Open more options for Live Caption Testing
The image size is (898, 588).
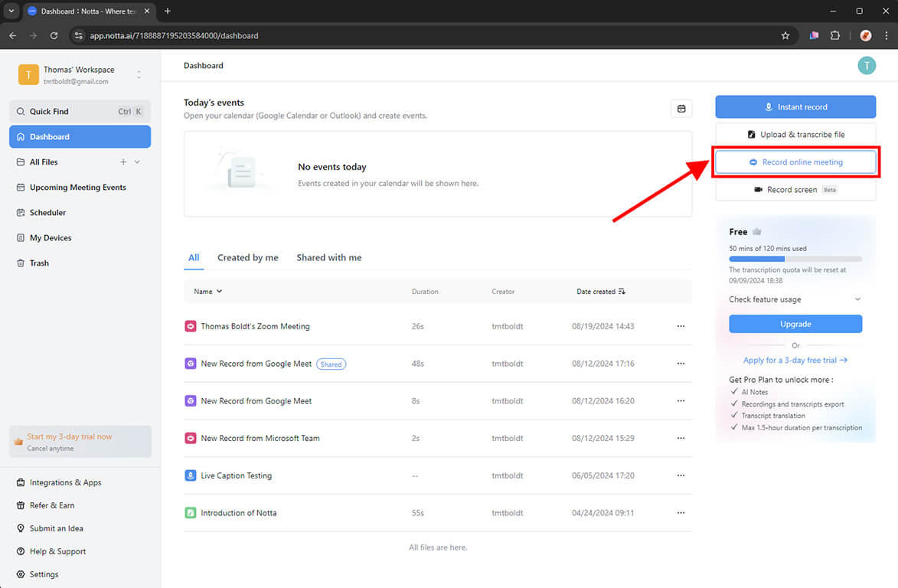pos(681,475)
